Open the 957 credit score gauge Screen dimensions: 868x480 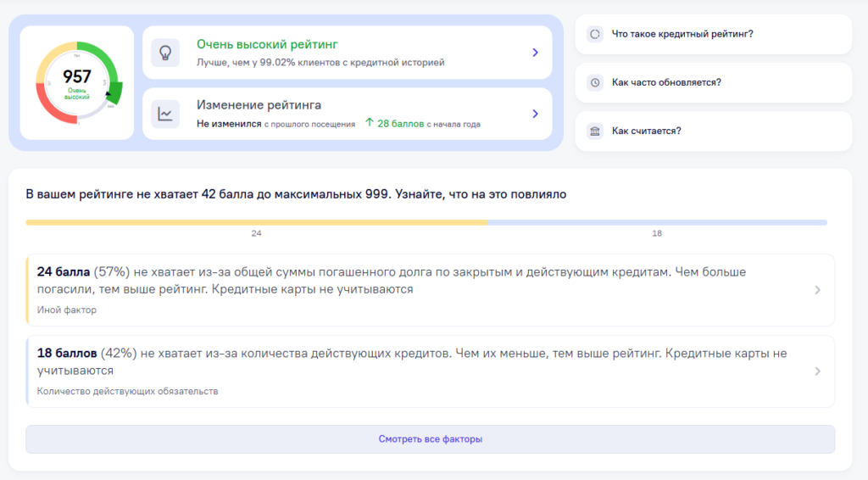(77, 82)
